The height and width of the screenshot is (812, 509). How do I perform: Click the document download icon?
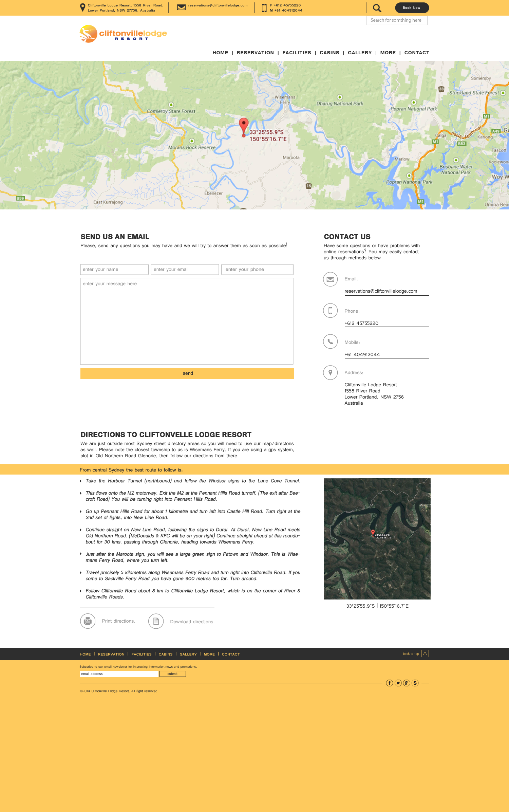(x=156, y=621)
